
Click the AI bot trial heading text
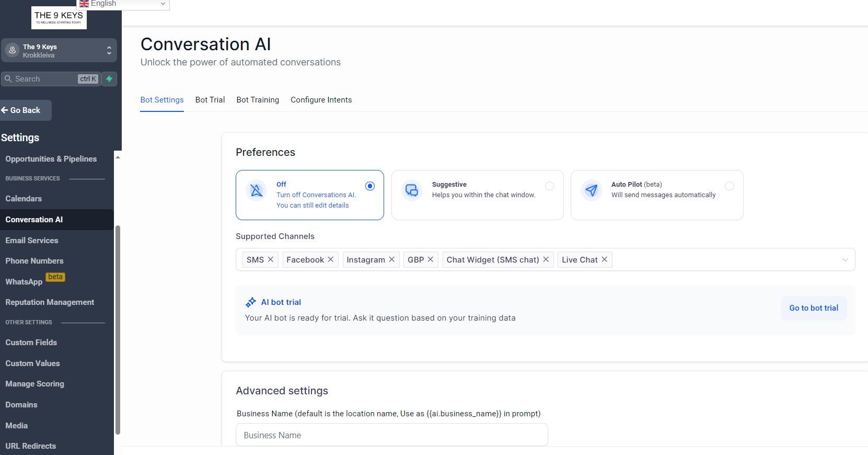click(x=281, y=302)
